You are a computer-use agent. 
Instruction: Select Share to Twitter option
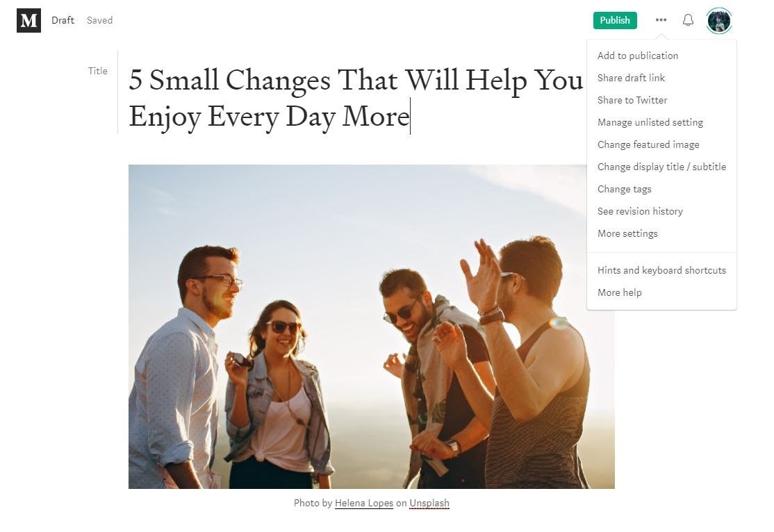tap(632, 100)
